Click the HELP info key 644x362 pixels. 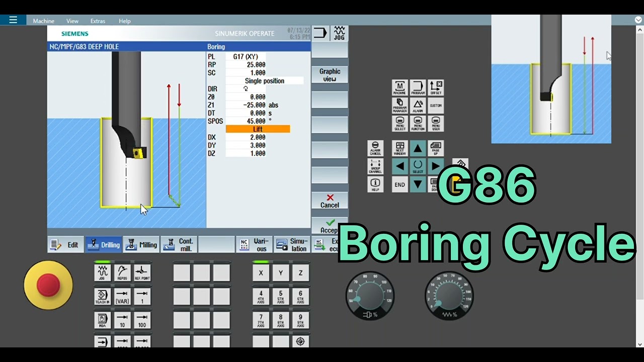pos(375,185)
